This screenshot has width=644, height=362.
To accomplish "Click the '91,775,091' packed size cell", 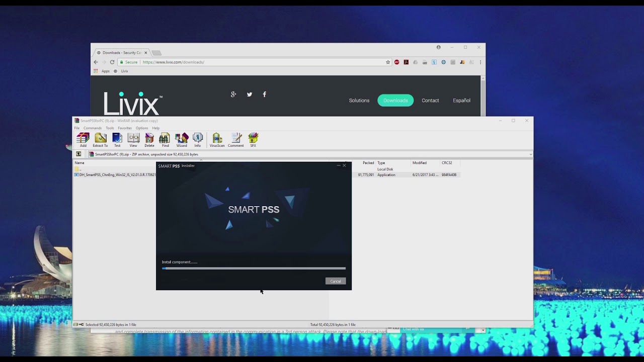I will 366,175.
